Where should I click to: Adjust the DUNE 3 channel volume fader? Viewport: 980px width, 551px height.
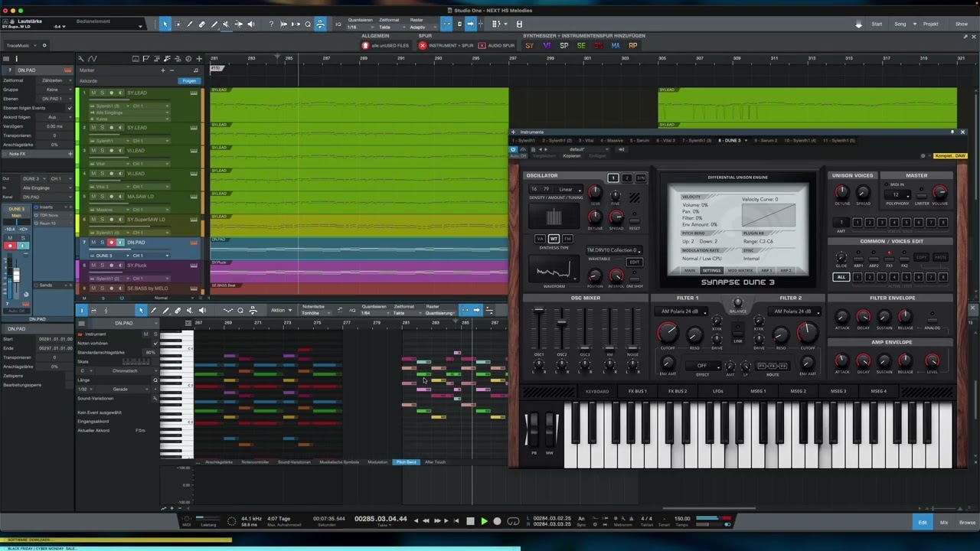(16, 277)
